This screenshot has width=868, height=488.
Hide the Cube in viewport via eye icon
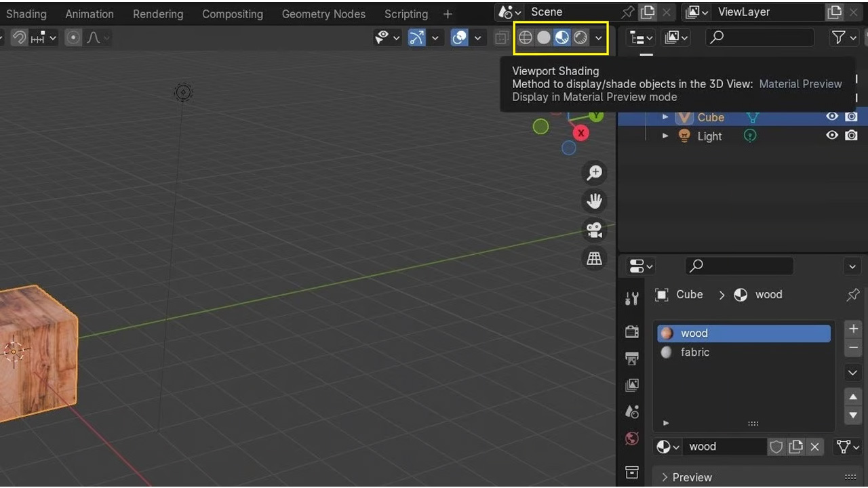pos(832,117)
